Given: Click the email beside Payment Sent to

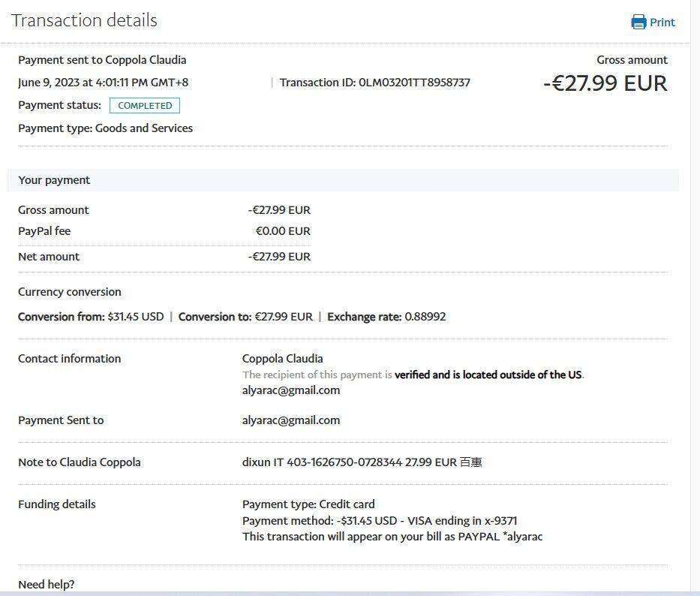Looking at the screenshot, I should tap(291, 420).
